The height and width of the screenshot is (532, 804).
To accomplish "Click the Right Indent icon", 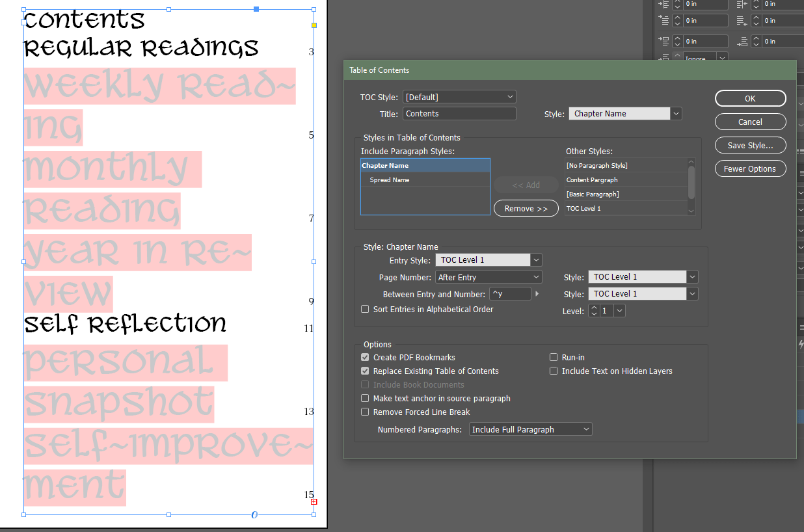I will pos(742,5).
